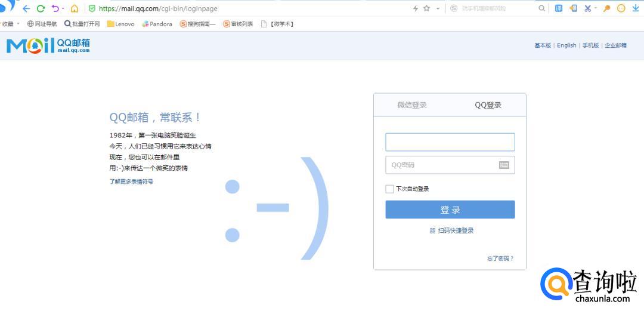This screenshot has height=317, width=644.
Task: Open the 网址导航 bookmark
Action: (42, 24)
